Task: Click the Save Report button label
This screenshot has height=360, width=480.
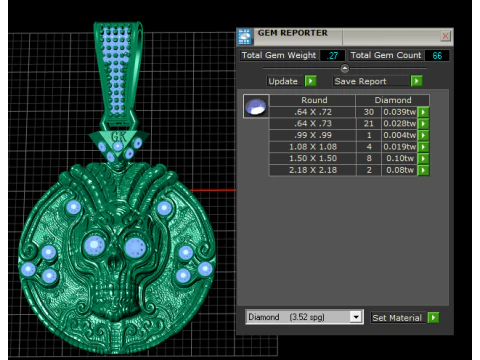Action: pyautogui.click(x=360, y=81)
